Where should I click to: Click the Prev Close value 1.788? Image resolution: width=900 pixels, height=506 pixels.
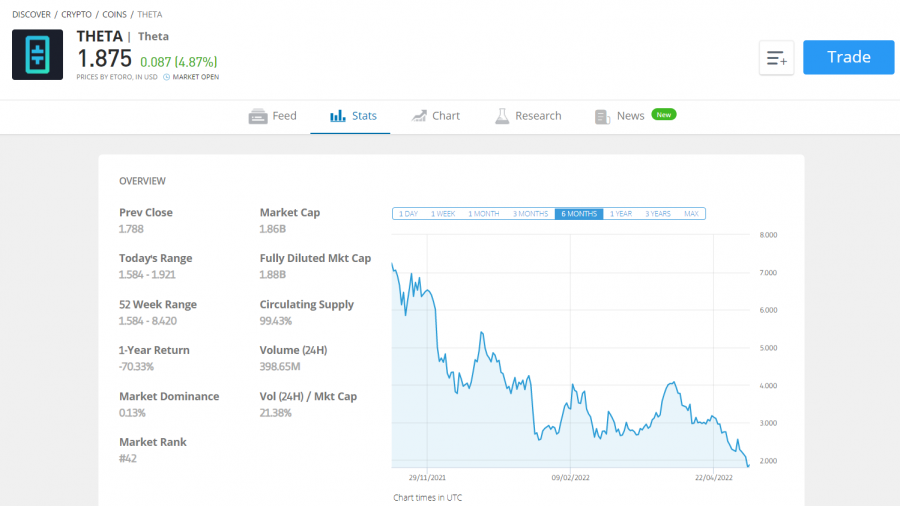click(x=131, y=229)
